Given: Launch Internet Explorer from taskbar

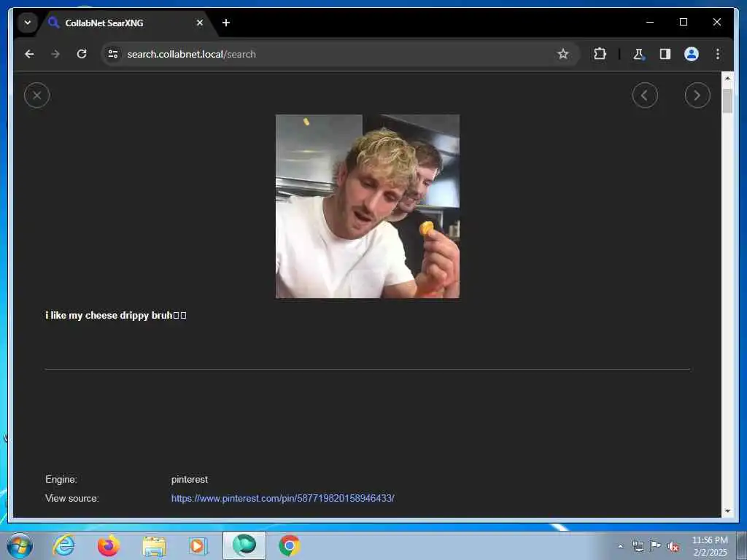Looking at the screenshot, I should point(64,545).
